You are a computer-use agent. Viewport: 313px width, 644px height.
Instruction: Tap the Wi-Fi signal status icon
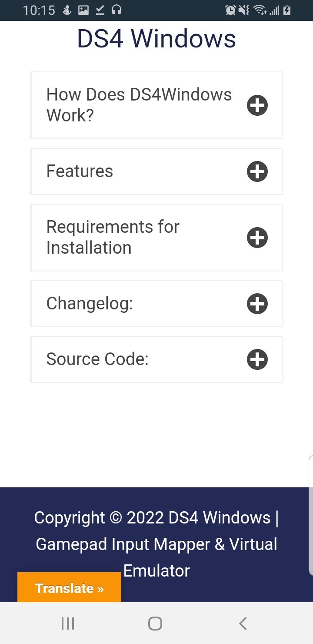[x=260, y=10]
